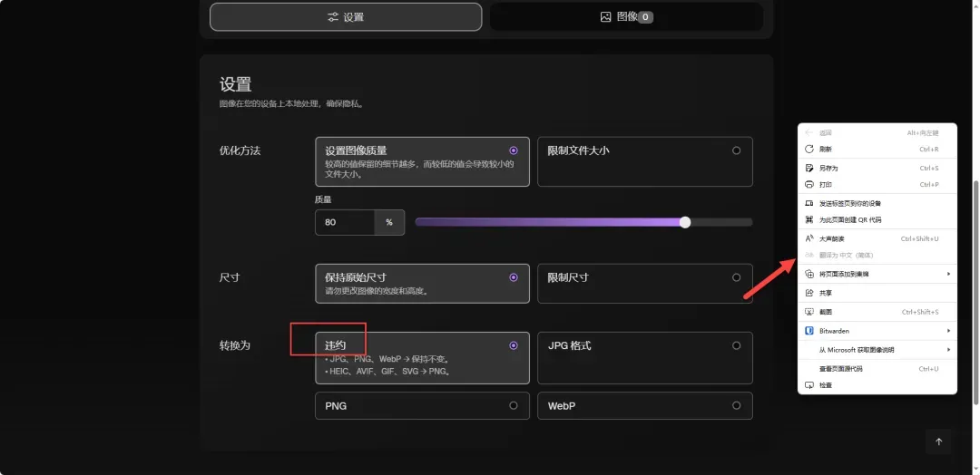Click the 质量 input field showing 80

[345, 222]
